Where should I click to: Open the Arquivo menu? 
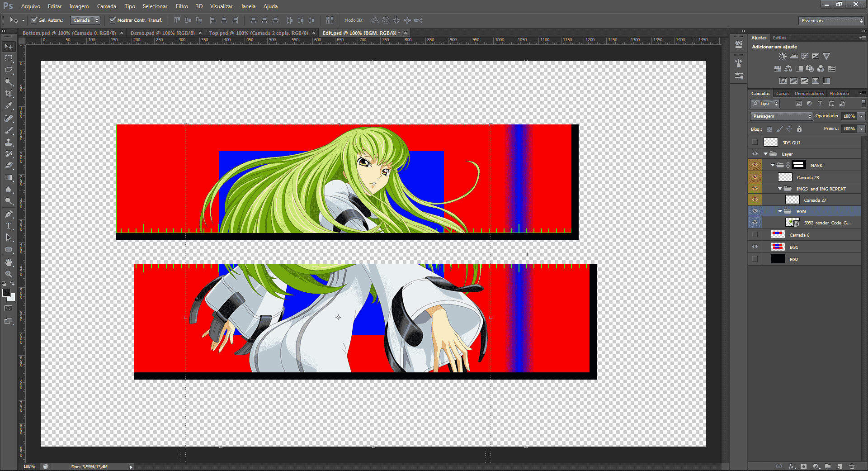31,6
